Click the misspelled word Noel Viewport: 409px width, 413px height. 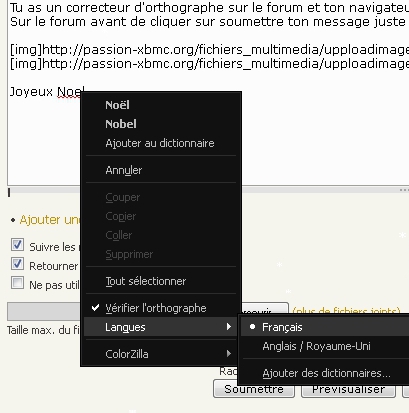71,92
